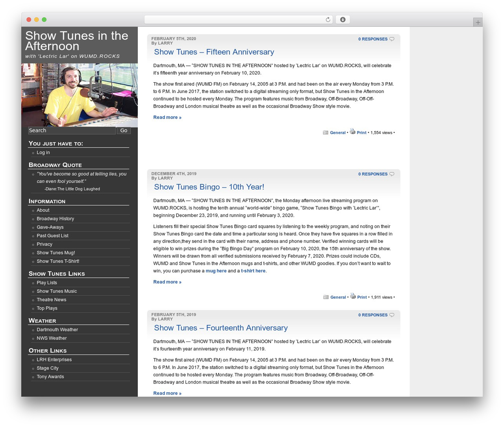Visit Stage City link

[48, 368]
